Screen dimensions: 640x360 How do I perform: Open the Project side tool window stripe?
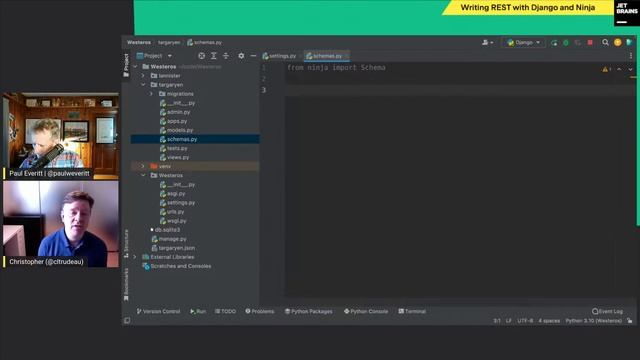coord(126,65)
